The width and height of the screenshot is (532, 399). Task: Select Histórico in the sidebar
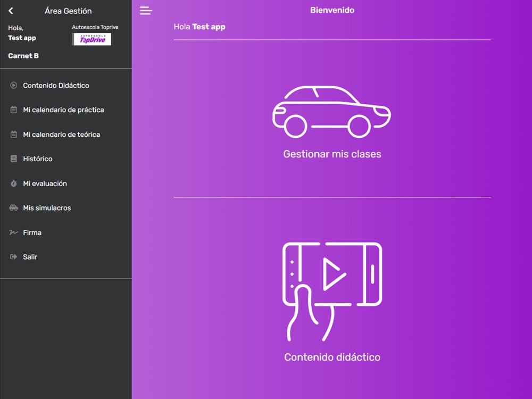(x=37, y=159)
